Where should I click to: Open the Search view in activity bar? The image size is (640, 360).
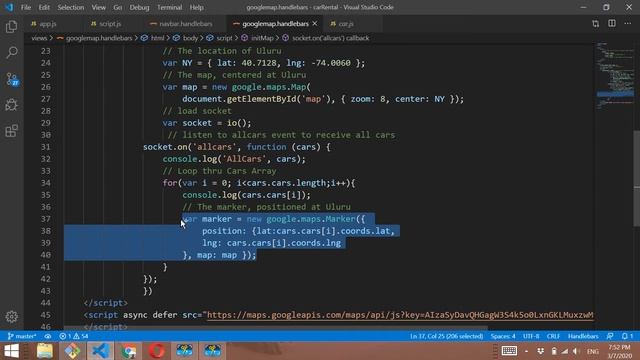11,52
